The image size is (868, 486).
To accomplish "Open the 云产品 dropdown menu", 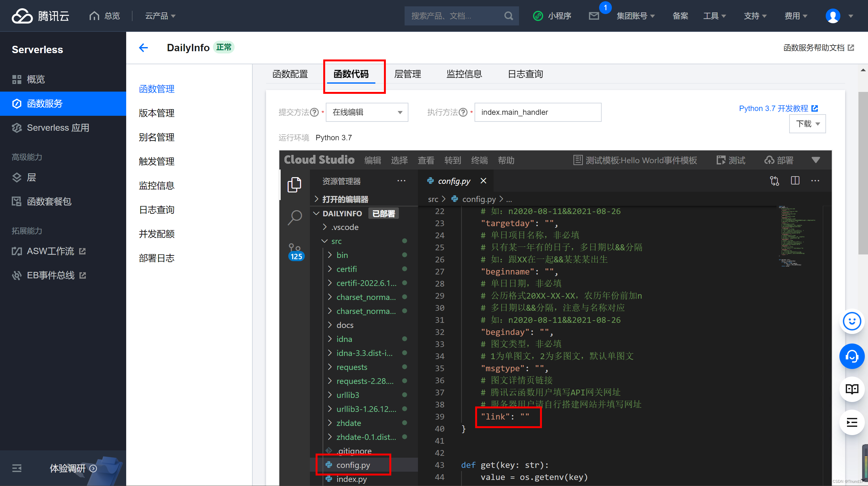I will coord(161,16).
